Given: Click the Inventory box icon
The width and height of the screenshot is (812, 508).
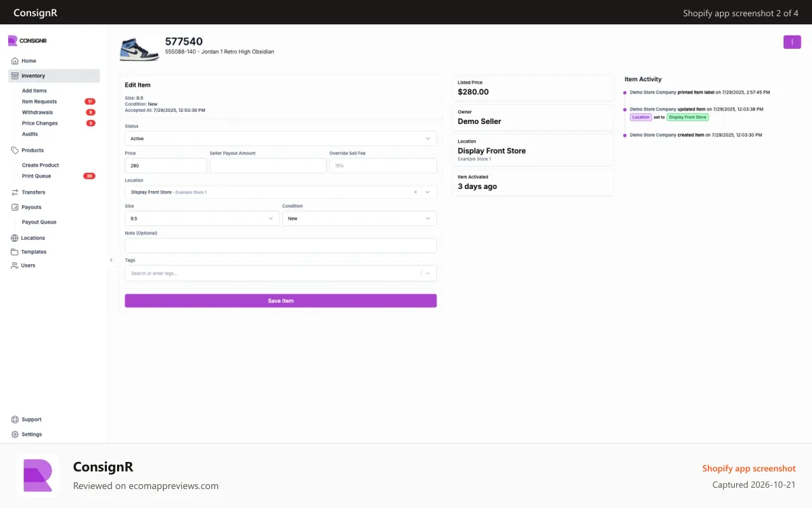Looking at the screenshot, I should [x=15, y=76].
